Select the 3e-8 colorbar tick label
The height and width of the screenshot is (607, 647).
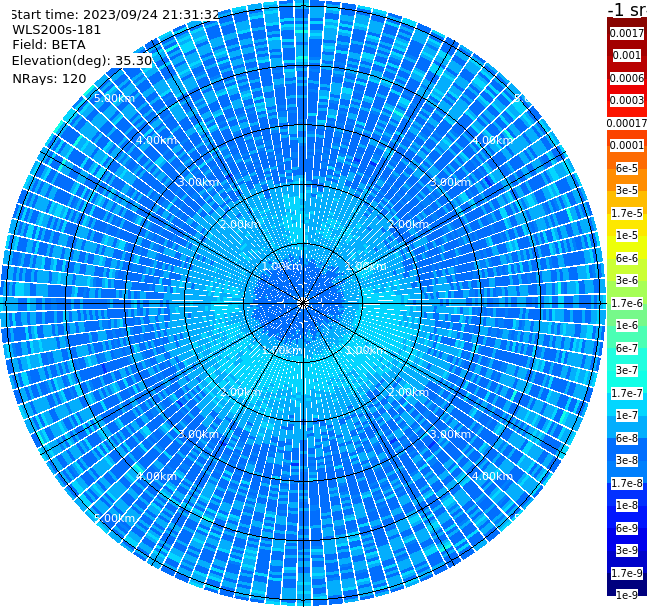pyautogui.click(x=627, y=460)
